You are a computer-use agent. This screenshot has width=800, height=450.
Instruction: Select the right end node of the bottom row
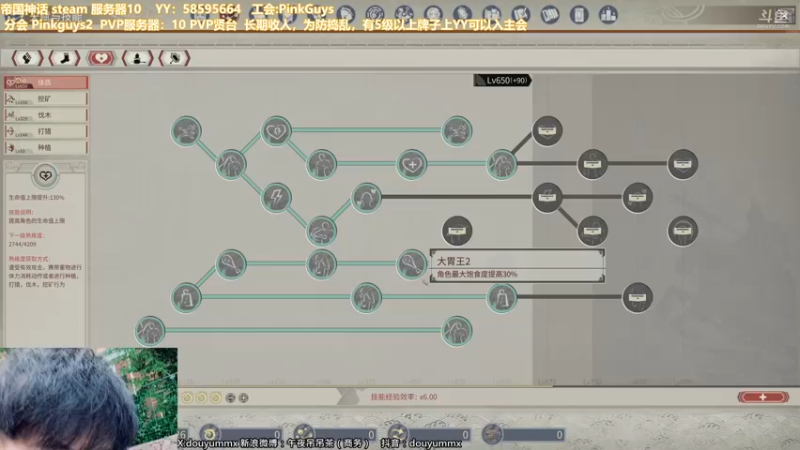point(457,331)
